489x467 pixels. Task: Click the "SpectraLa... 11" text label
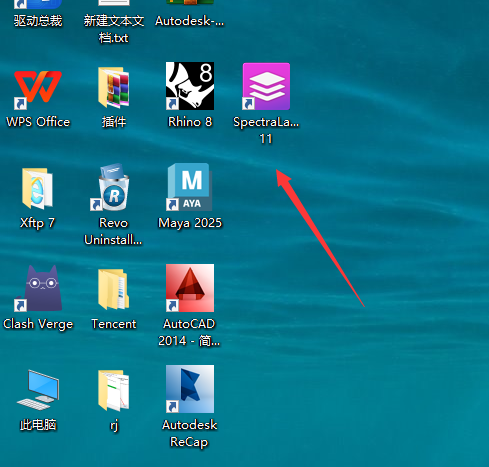click(x=266, y=130)
